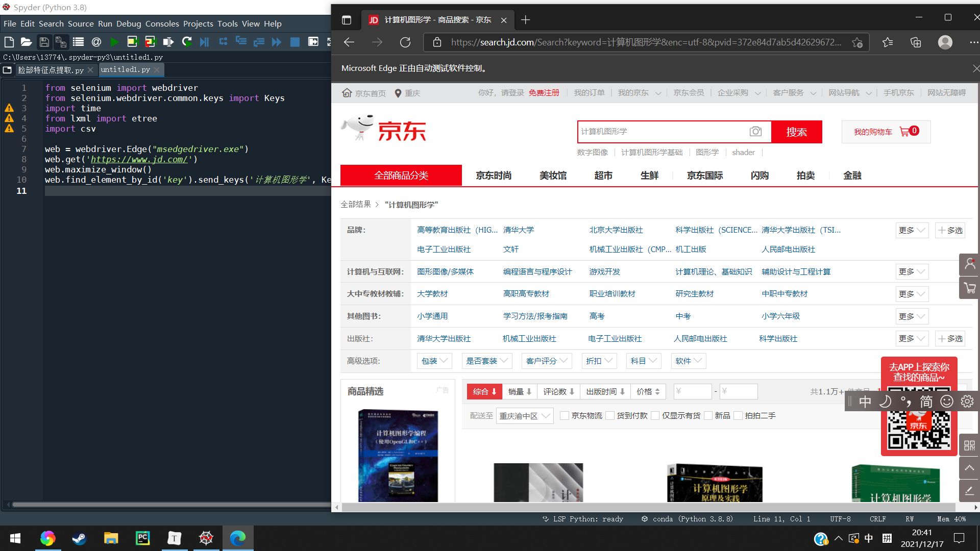Open a file using Spyder's folder icon
The height and width of the screenshot is (551, 980).
coord(27,42)
